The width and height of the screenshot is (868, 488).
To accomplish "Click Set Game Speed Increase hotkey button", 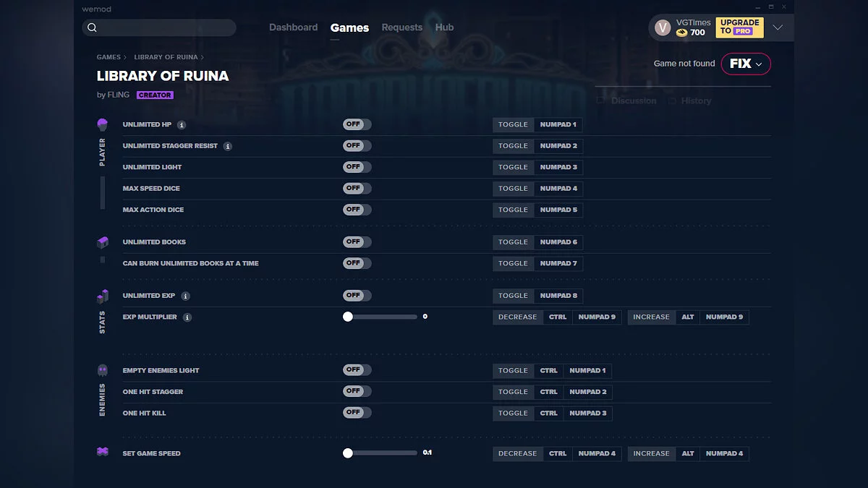I will 652,453.
